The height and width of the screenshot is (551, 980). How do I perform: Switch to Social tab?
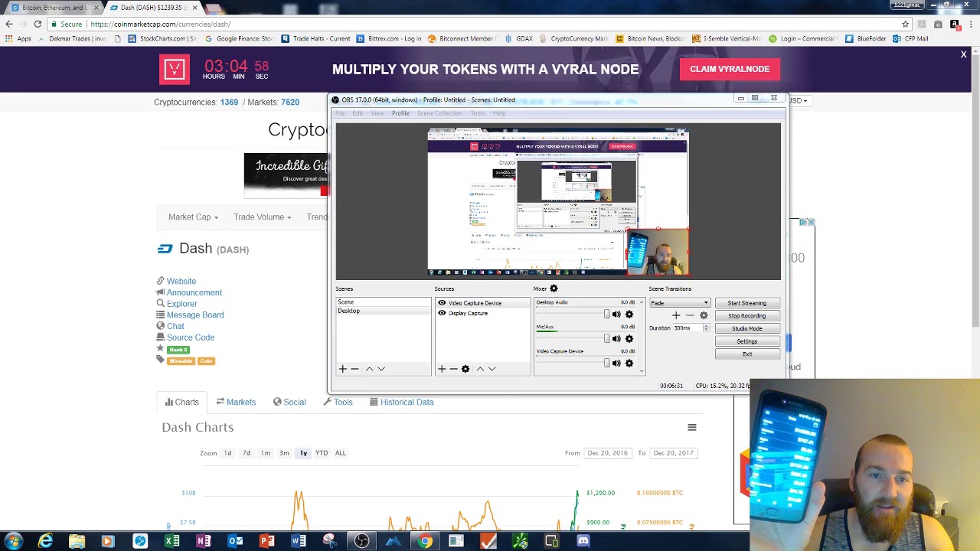[289, 403]
